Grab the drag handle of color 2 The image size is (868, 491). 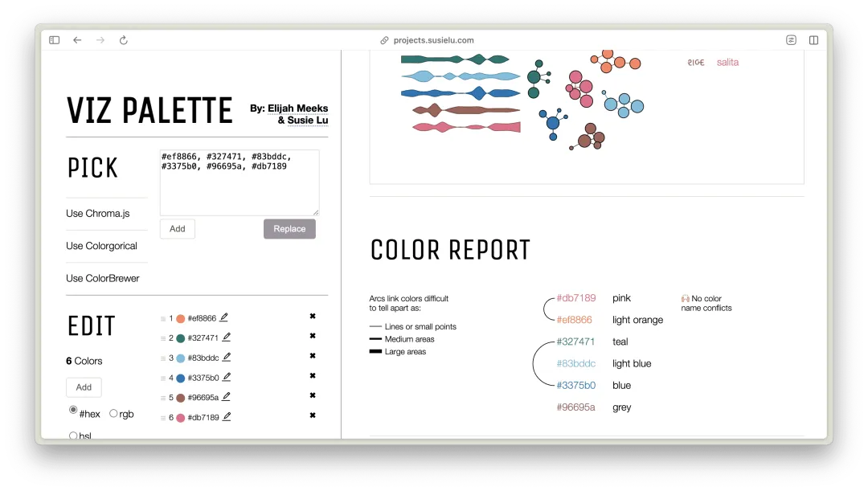click(163, 338)
